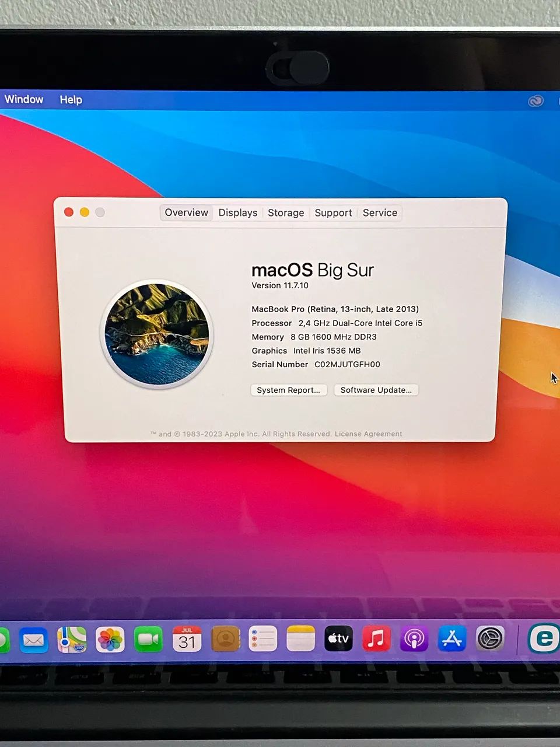Open Contacts app in Dock

(226, 639)
